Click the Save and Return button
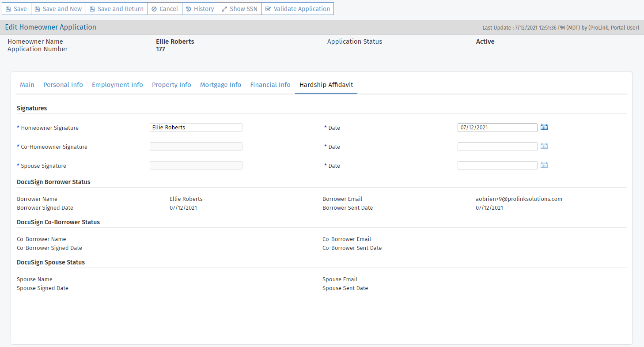 116,9
